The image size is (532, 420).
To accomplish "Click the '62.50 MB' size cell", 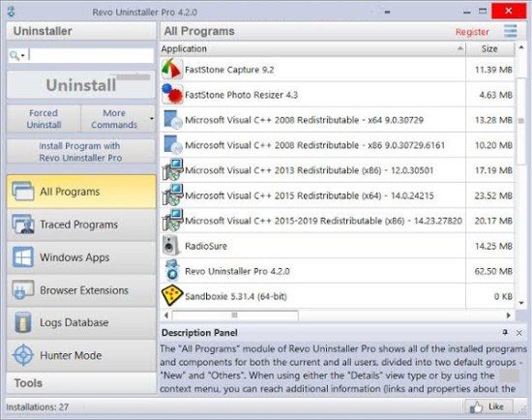I will [x=493, y=271].
